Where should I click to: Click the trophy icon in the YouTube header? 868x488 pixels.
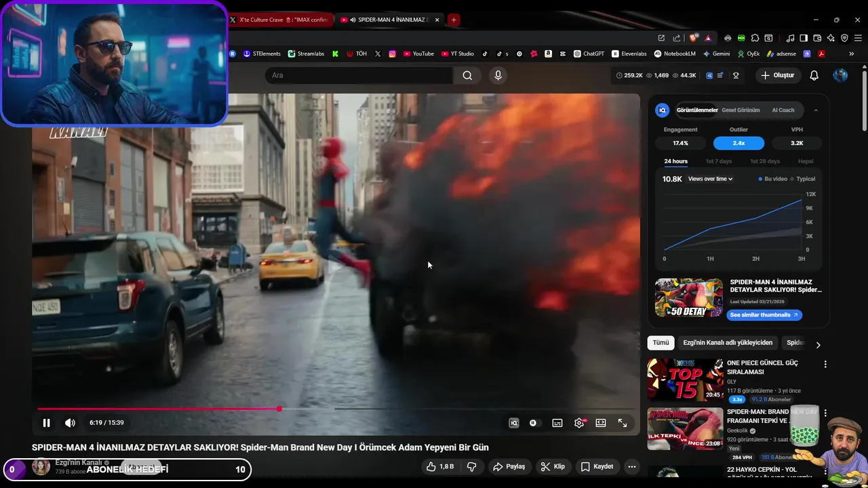(736, 75)
